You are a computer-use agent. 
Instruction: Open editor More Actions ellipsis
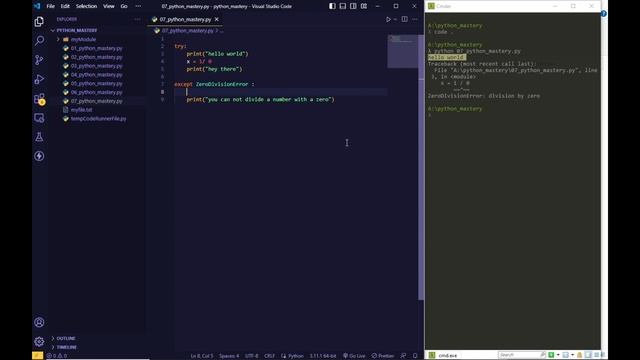click(x=415, y=19)
